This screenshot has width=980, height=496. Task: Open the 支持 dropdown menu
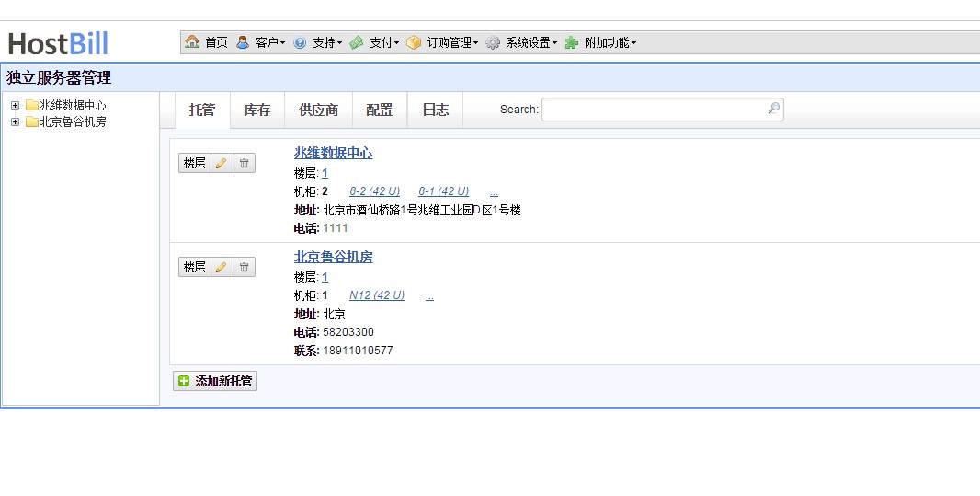click(x=327, y=42)
